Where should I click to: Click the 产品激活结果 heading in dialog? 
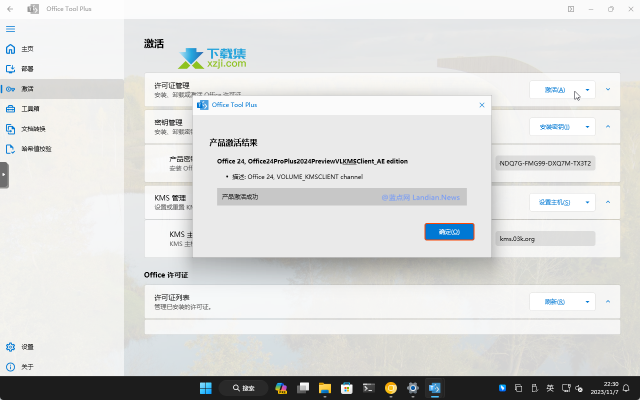click(x=233, y=143)
